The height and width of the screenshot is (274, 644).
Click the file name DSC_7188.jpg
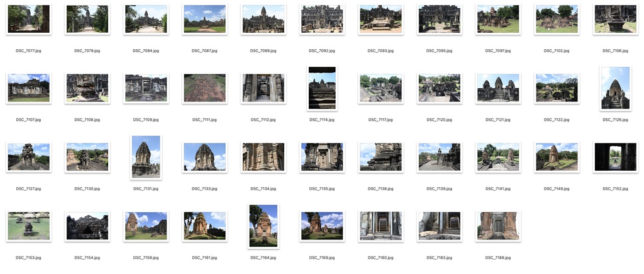click(498, 258)
